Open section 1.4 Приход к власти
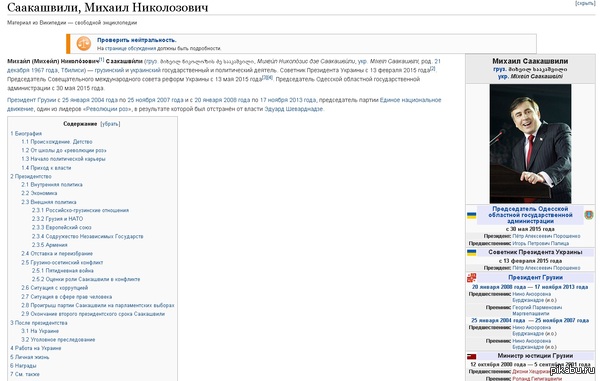Screen dimensions: 600x381 [46, 168]
